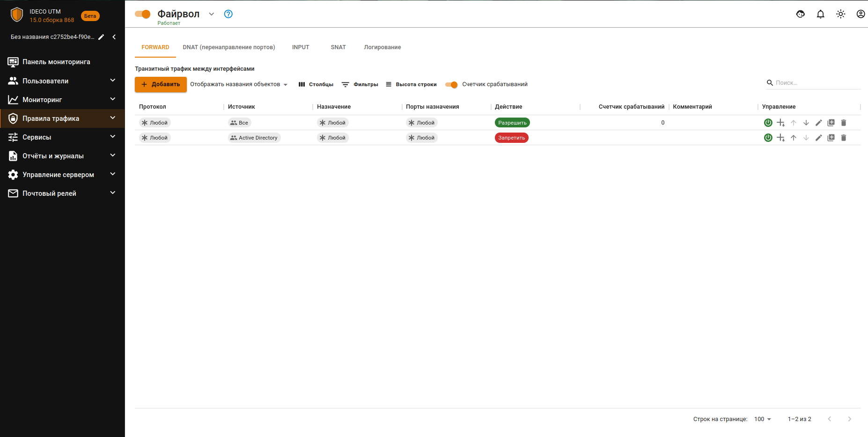This screenshot has height=437, width=868.
Task: Open the DNAT port forwarding tab
Action: click(x=229, y=47)
